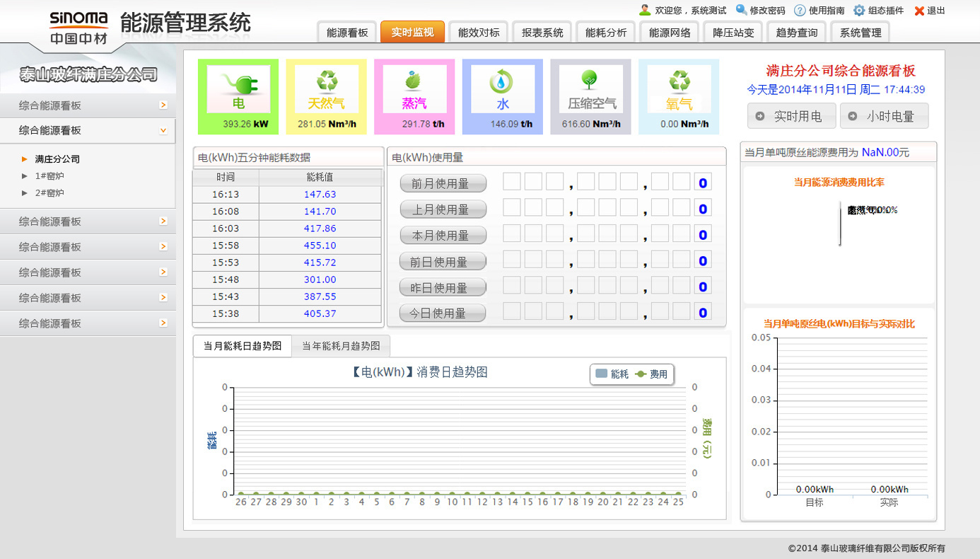980x559 pixels.
Task: Toggle the 费用 legend entry
Action: [x=651, y=374]
